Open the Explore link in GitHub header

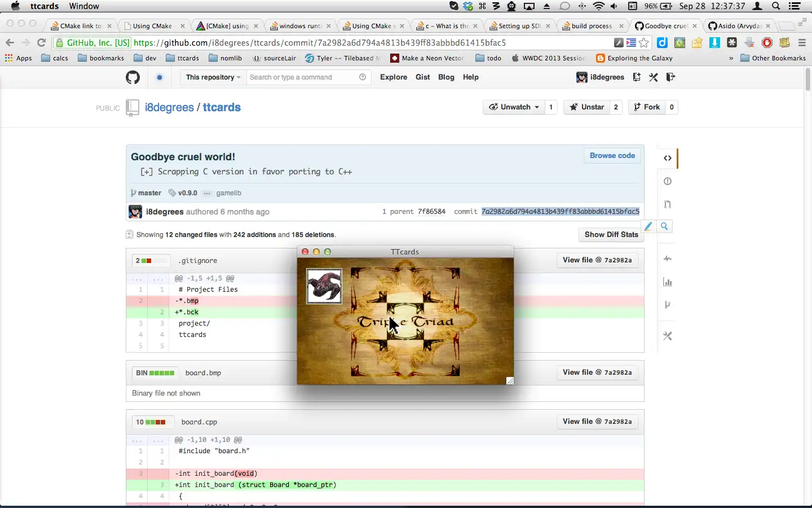[394, 77]
